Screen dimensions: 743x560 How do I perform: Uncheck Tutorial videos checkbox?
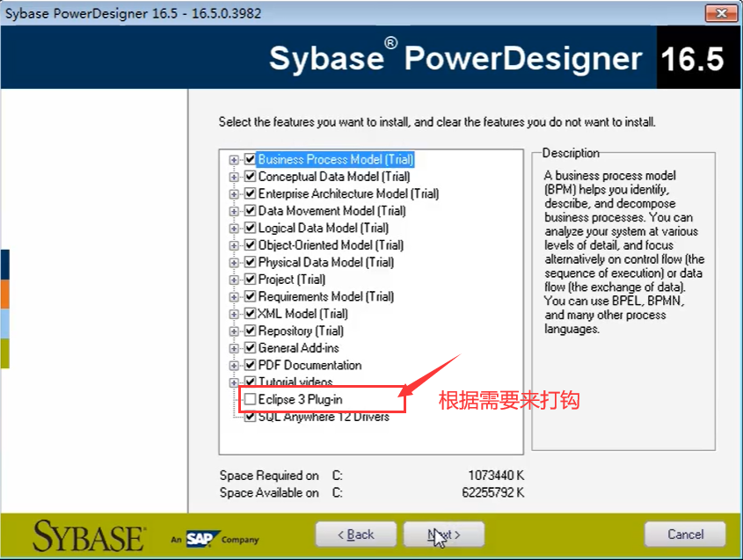(251, 382)
